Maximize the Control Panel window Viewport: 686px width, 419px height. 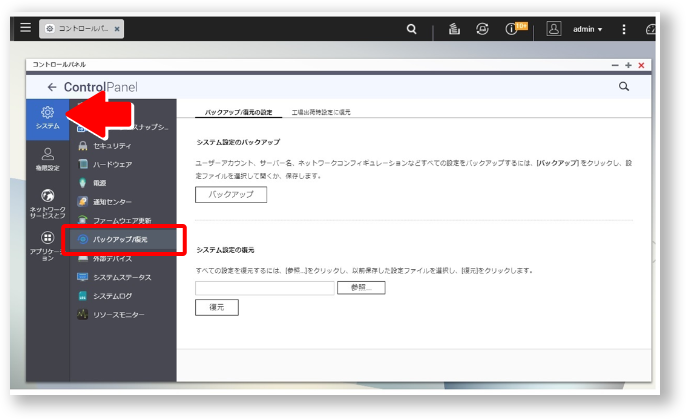point(628,65)
